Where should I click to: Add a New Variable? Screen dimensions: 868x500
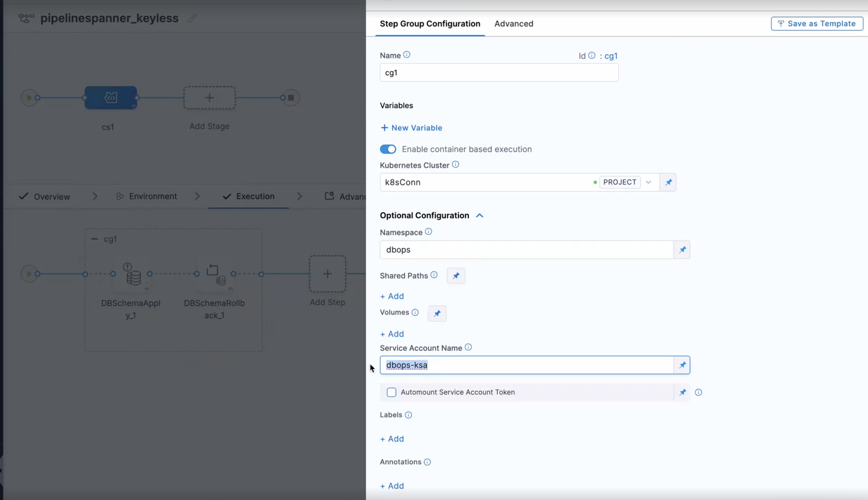tap(411, 128)
